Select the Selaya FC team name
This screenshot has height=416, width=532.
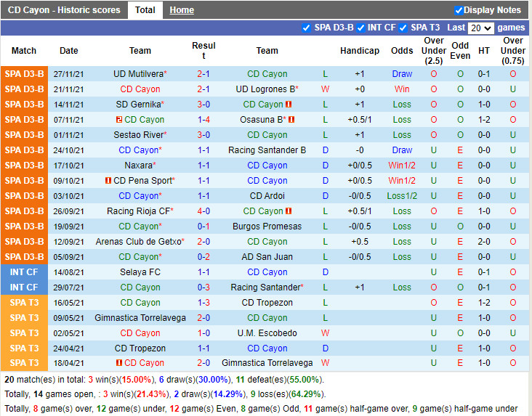140,272
